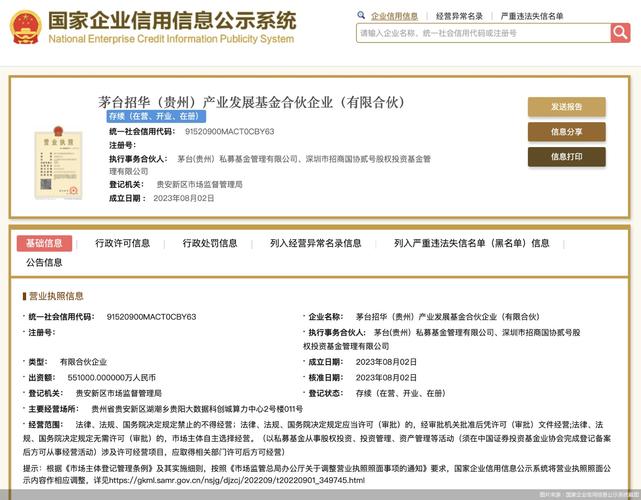Viewport: 641px width, 500px height.
Task: Open the 列入经营异常名录信息 tab
Action: 315,243
